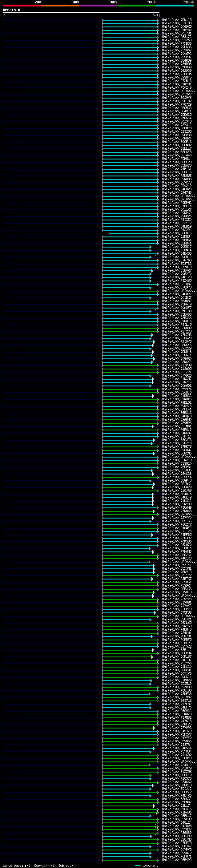Image resolution: width=197 pixels, height=868 pixels.
Task: Select label UniRef100_A5C5K3
Action: coord(177,108)
